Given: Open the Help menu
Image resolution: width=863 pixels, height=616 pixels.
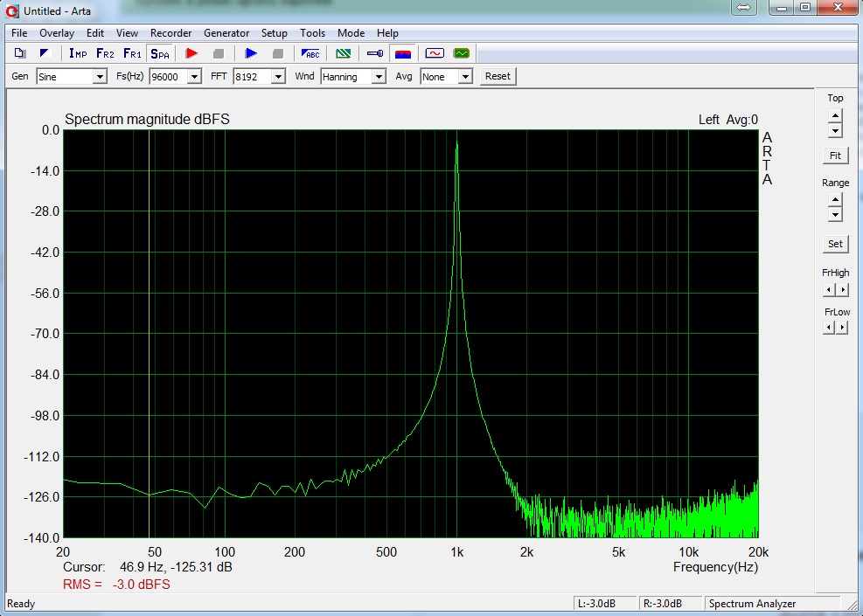Looking at the screenshot, I should point(387,33).
